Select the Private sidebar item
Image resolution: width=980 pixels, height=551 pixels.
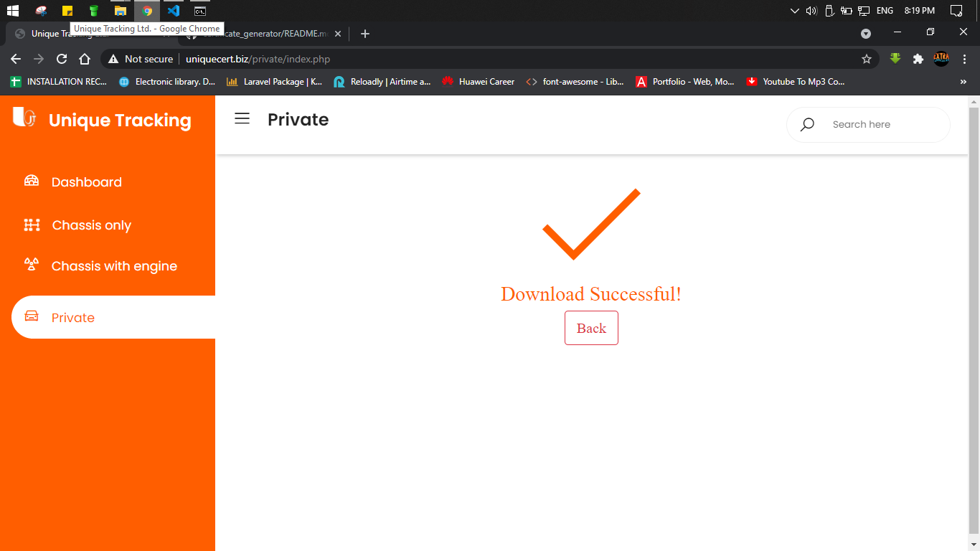click(x=113, y=317)
